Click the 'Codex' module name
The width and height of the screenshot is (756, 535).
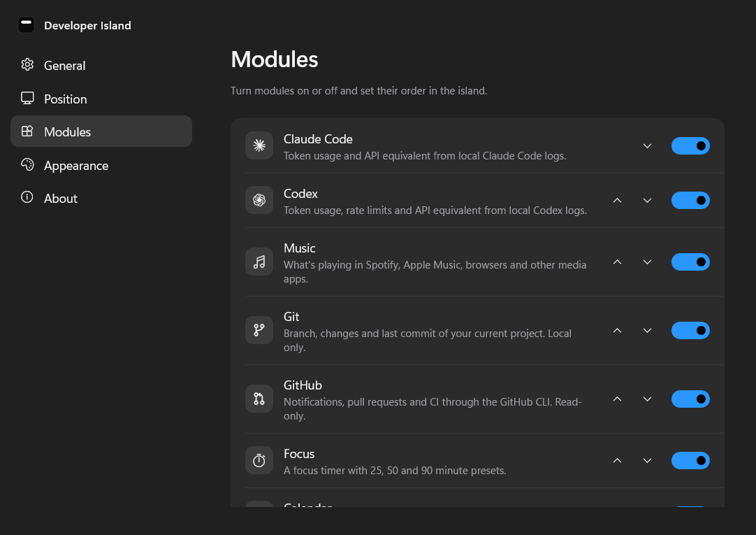[300, 194]
